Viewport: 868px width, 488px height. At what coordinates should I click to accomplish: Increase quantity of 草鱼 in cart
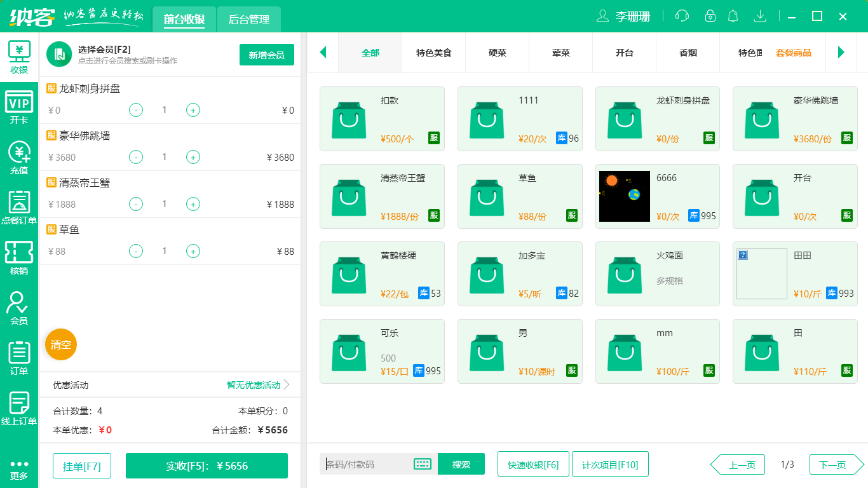[193, 251]
